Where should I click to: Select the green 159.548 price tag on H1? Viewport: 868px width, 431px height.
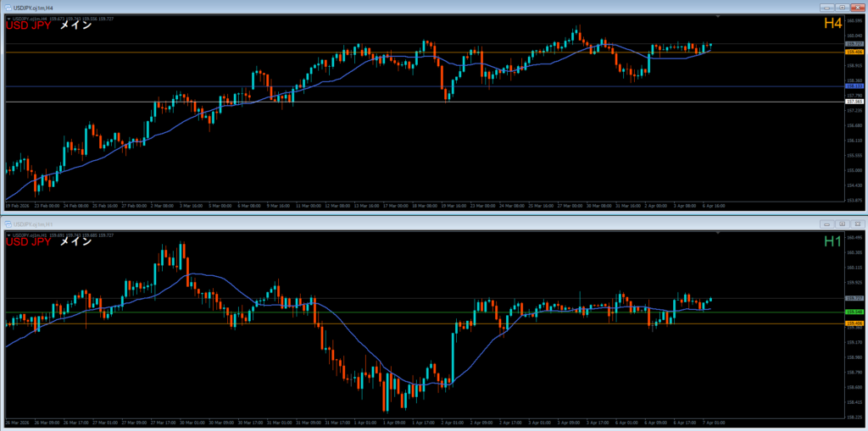[854, 312]
